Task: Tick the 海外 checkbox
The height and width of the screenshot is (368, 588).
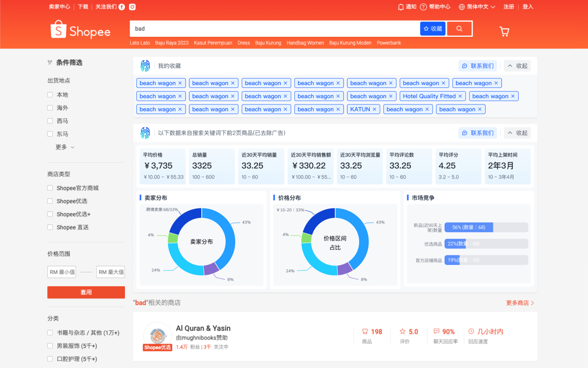Action: 50,108
